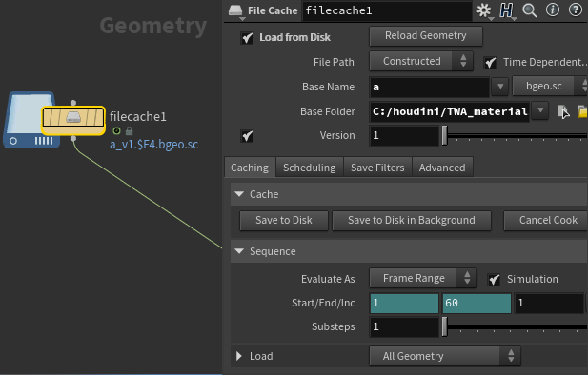This screenshot has width=588, height=375.
Task: Click the Version slider handle
Action: (x=445, y=135)
